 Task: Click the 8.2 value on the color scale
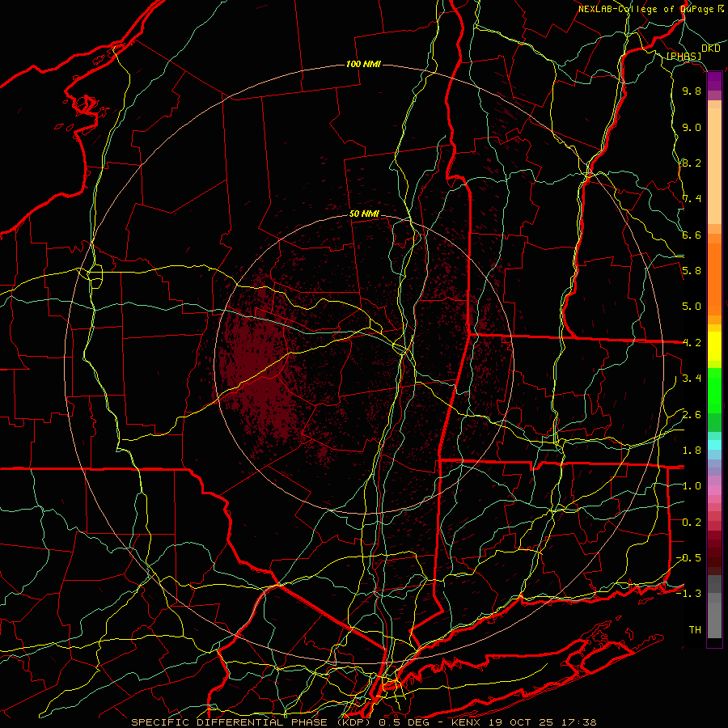tap(692, 163)
